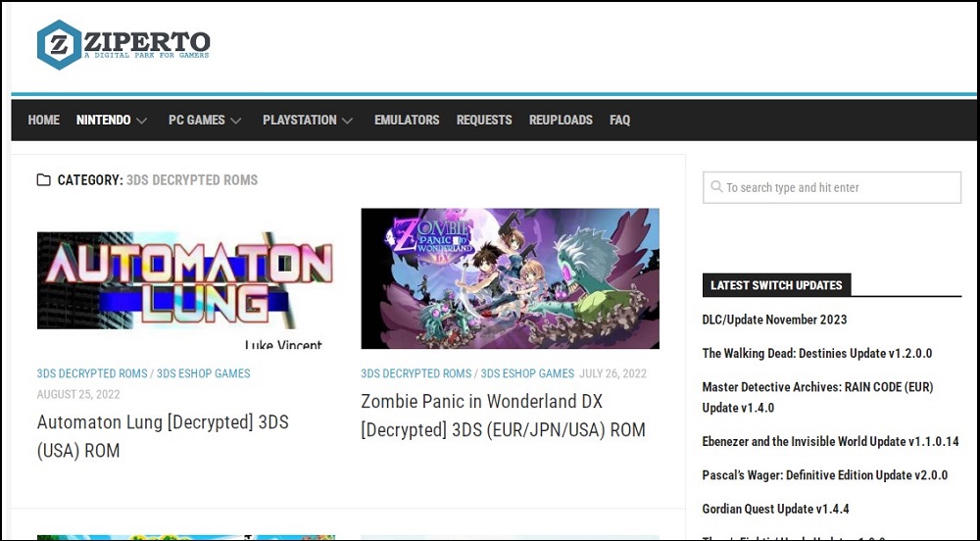Expand the PC Games menu chevron

coord(235,121)
